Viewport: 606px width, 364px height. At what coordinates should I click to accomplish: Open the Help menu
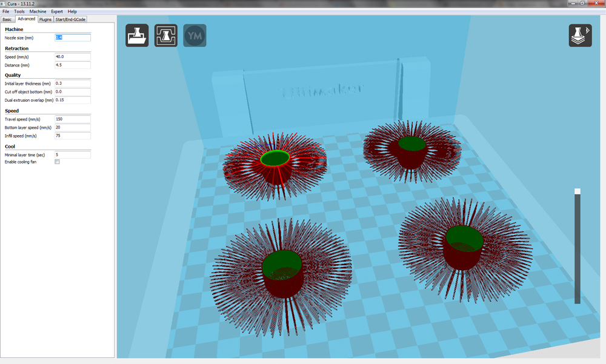tap(72, 12)
